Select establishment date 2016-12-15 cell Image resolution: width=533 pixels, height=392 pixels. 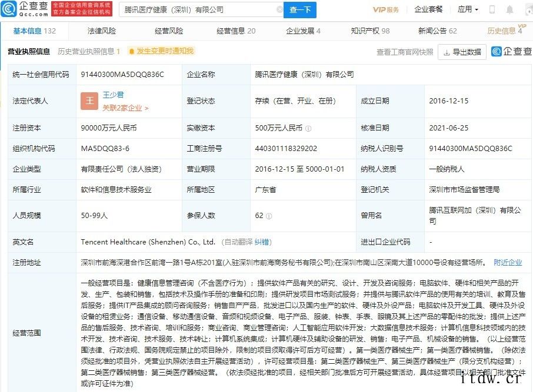point(449,101)
